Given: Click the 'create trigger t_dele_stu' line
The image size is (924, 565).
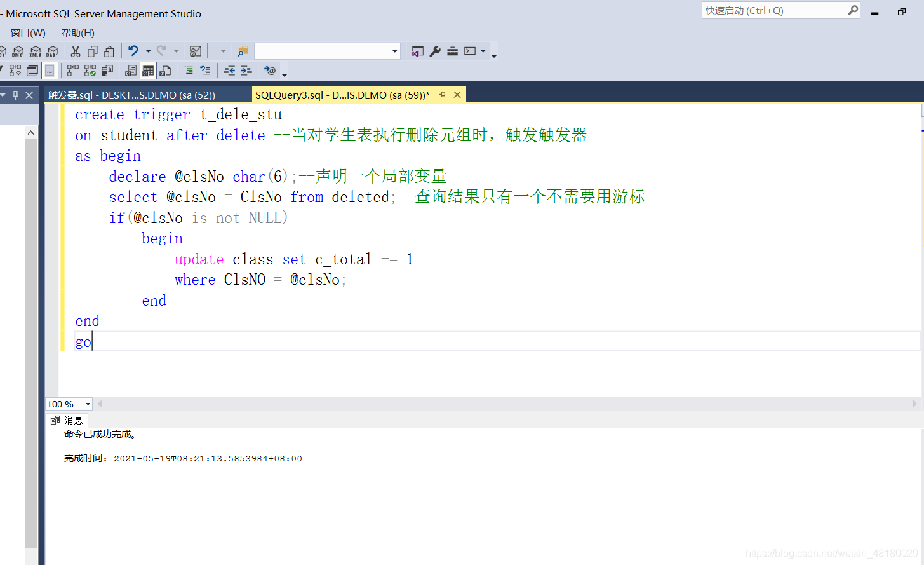Looking at the screenshot, I should tap(178, 114).
